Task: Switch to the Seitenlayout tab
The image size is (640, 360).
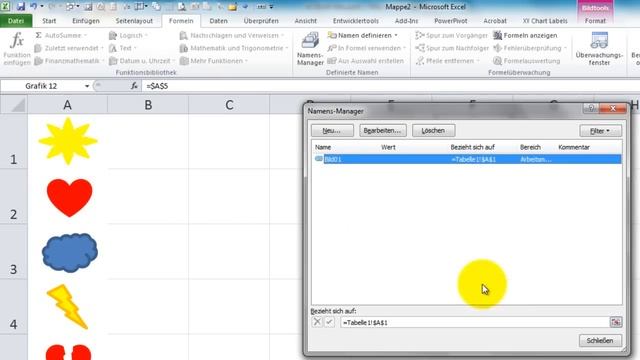Action: click(x=134, y=21)
